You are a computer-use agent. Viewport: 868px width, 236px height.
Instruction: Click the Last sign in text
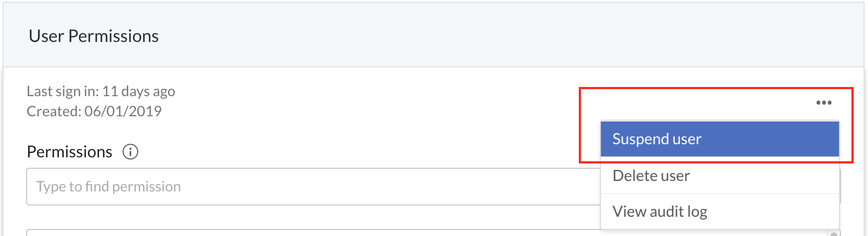click(101, 91)
